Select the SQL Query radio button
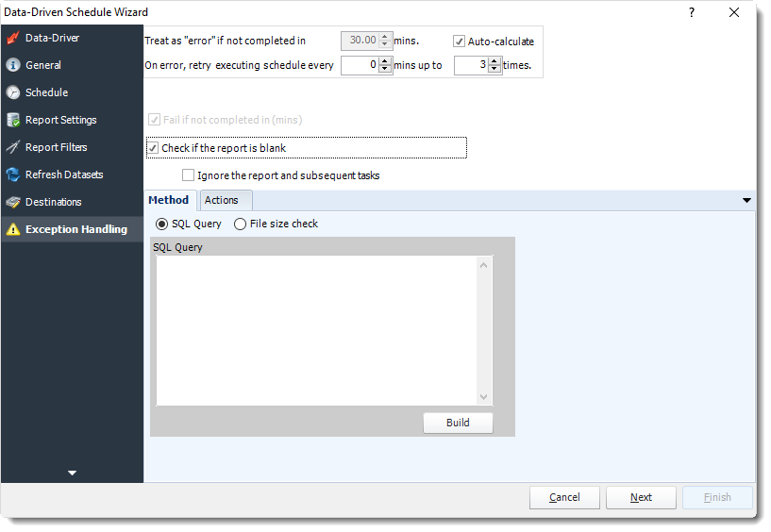 (161, 224)
